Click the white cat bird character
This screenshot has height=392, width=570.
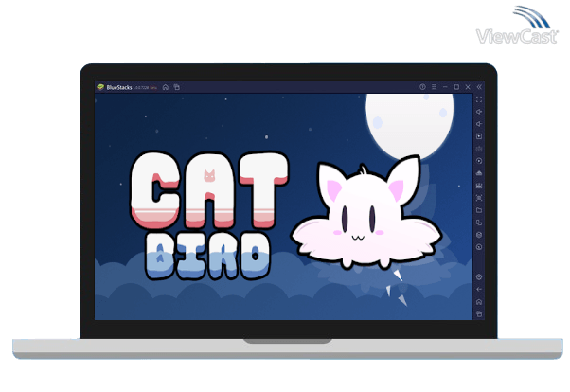pos(366,213)
